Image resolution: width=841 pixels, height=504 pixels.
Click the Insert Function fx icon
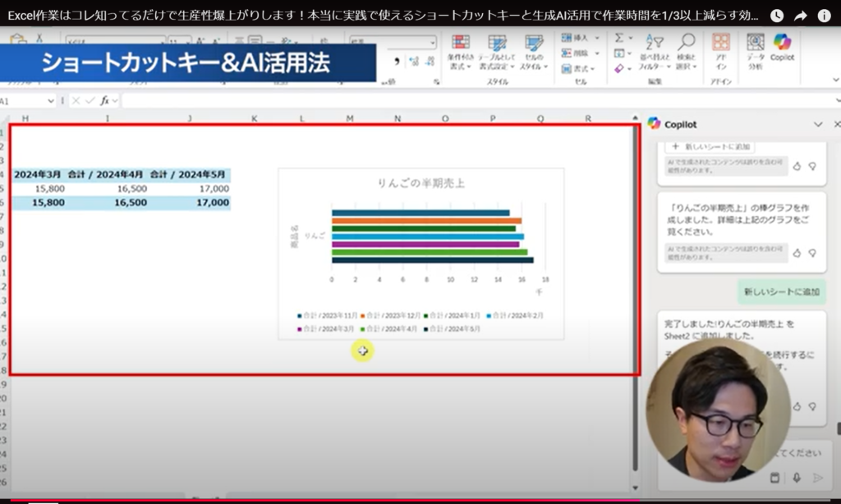tap(104, 100)
